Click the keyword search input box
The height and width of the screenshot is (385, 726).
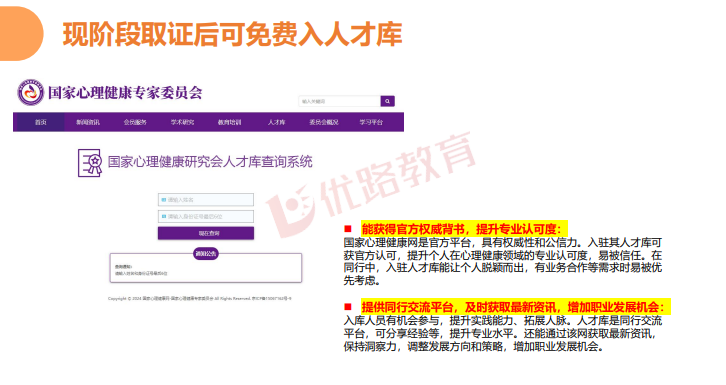[339, 101]
